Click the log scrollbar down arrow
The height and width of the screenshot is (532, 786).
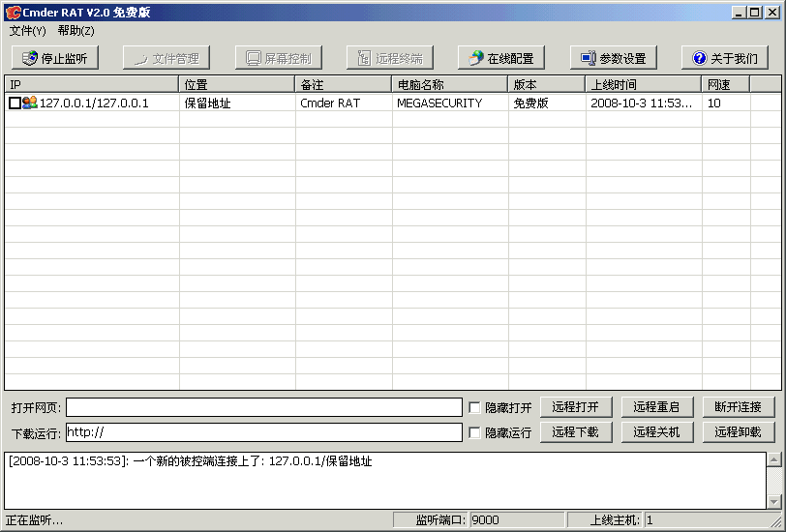(x=773, y=501)
